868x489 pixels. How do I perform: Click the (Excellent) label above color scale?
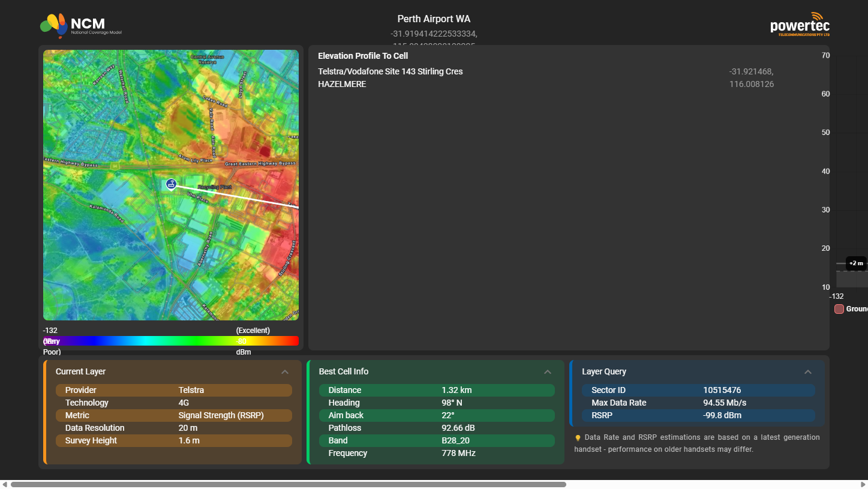click(x=253, y=331)
